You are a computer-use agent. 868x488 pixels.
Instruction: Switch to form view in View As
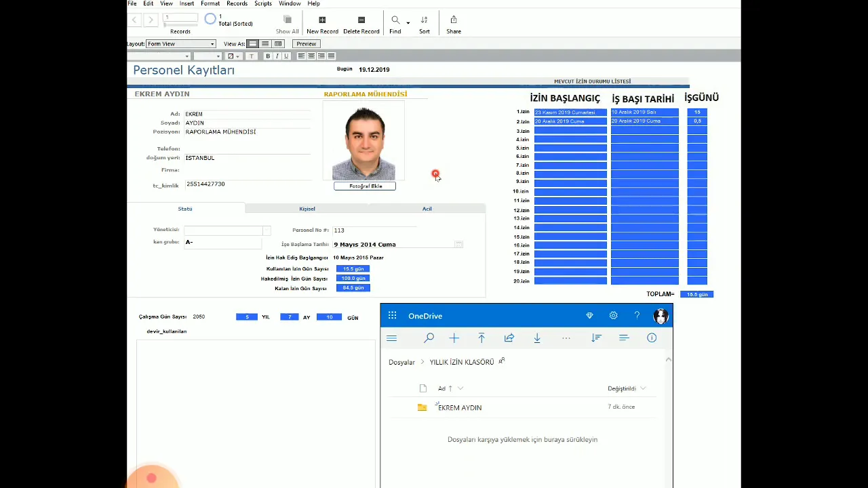pos(253,44)
